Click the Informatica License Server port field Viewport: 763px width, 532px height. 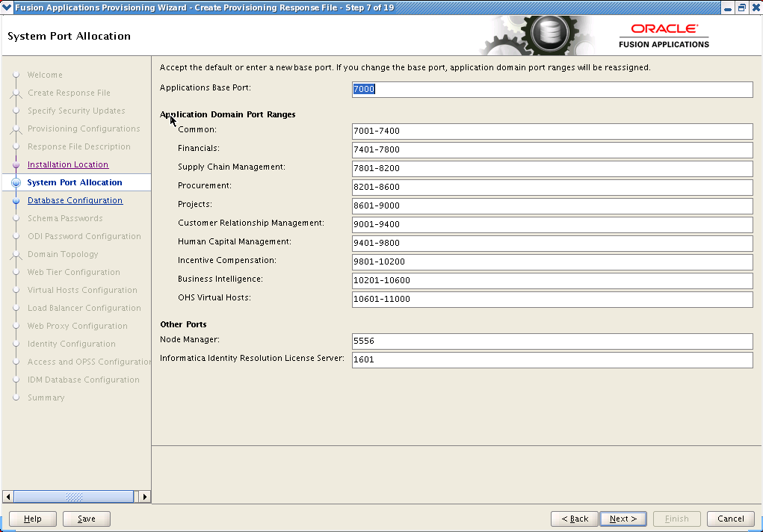(x=552, y=359)
